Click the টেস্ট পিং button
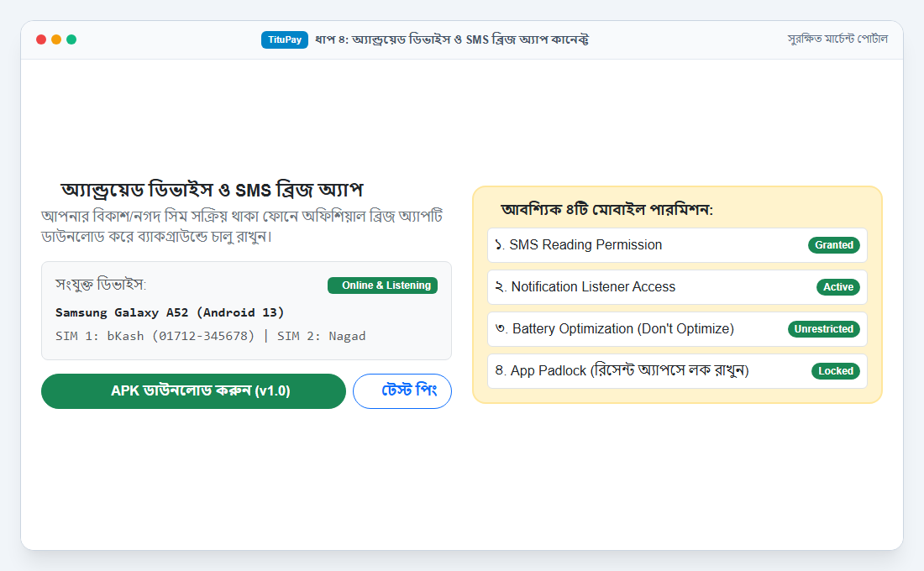924x571 pixels. coord(402,391)
